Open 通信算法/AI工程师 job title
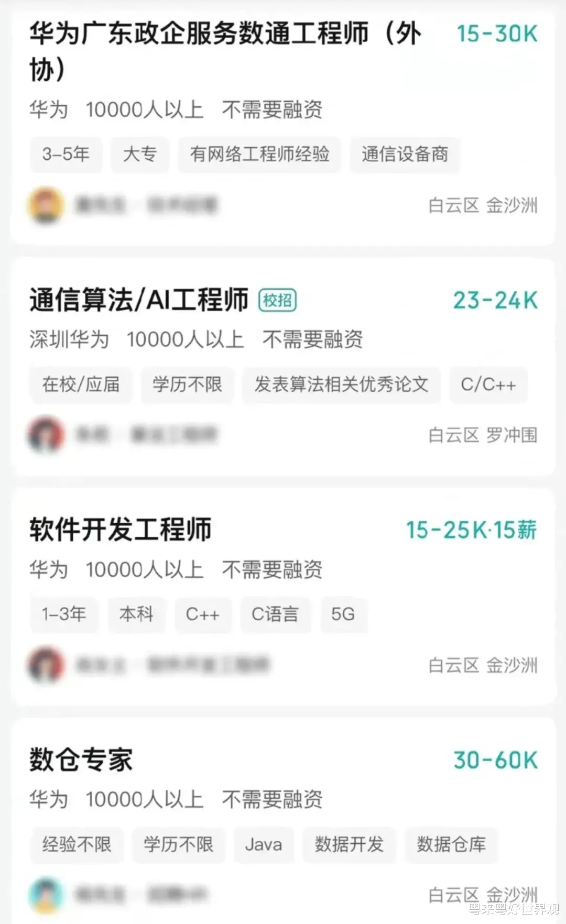Viewport: 566px width, 924px height. [139, 300]
